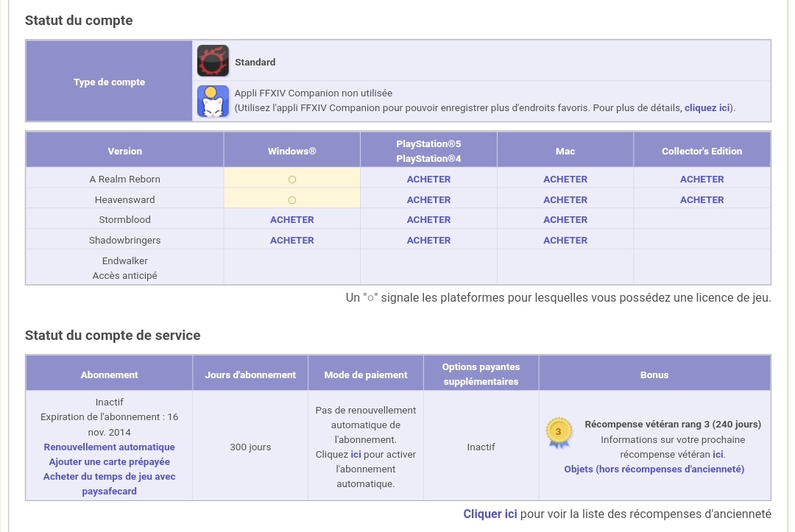The image size is (795, 532).
Task: Click the Heavensward Windows license circle
Action: 292,200
